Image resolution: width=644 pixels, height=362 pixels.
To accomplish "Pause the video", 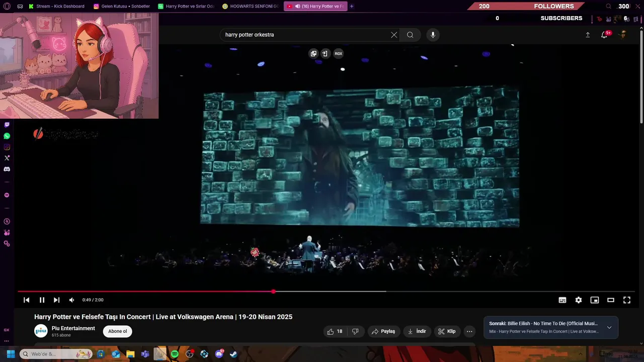I will coord(42,300).
